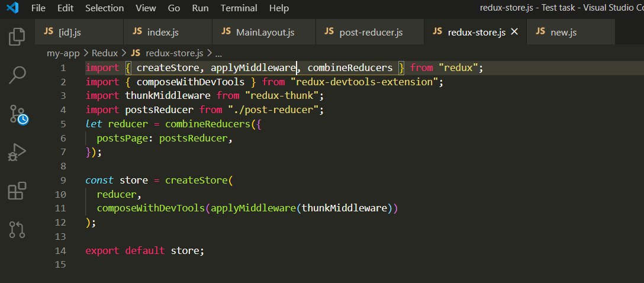Open the Help menu
Image resolution: width=644 pixels, height=283 pixels.
pyautogui.click(x=279, y=8)
